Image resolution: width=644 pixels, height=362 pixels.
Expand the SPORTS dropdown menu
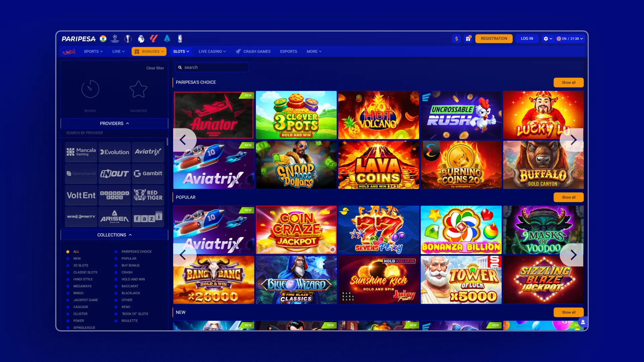tap(93, 52)
